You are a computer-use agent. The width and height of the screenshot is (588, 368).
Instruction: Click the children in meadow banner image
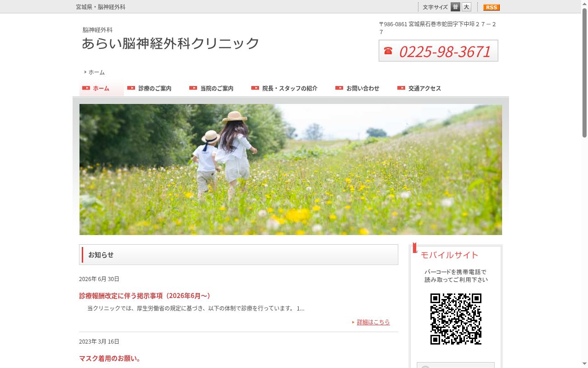pos(291,169)
